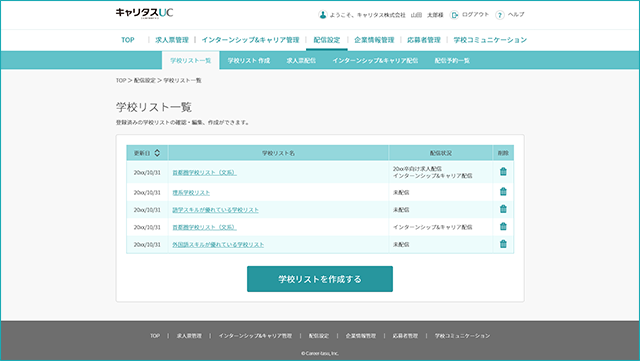Image resolution: width=640 pixels, height=361 pixels.
Task: Click the 更新日 date in 理系学校リスト row
Action: coord(147,192)
